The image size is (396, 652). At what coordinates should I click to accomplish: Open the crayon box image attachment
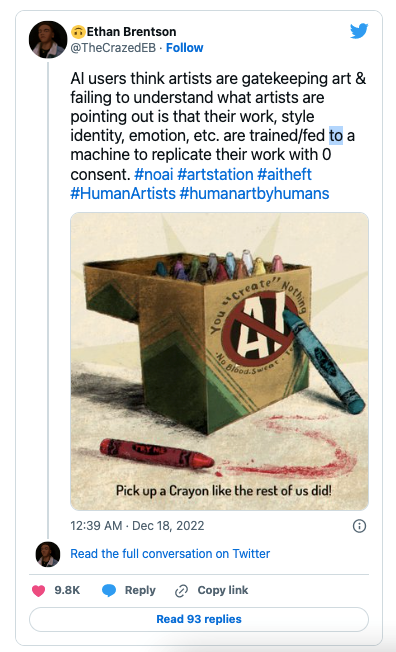220,361
